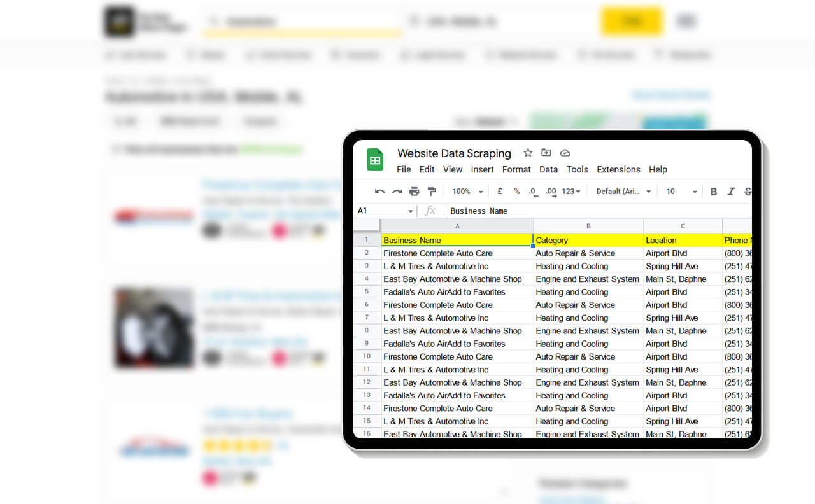Image resolution: width=815 pixels, height=504 pixels.
Task: Select column B header
Action: pos(588,226)
